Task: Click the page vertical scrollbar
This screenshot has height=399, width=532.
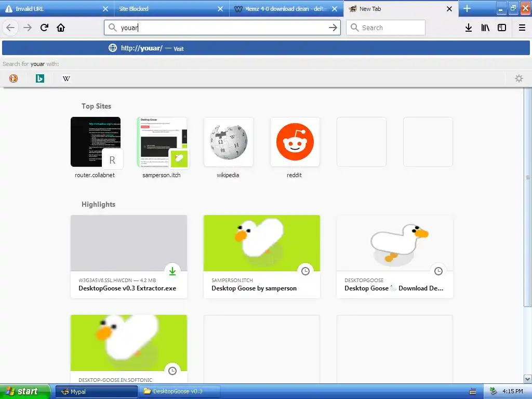Action: [528, 197]
